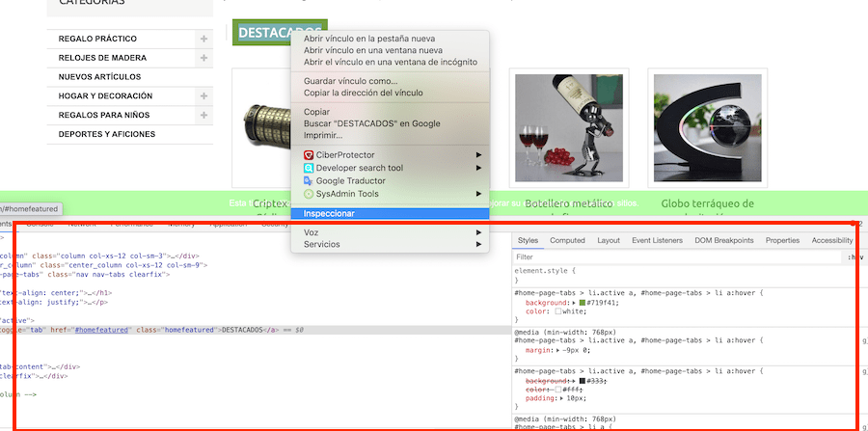This screenshot has height=431, width=868.
Task: Switch to the Computed tab
Action: (x=567, y=241)
